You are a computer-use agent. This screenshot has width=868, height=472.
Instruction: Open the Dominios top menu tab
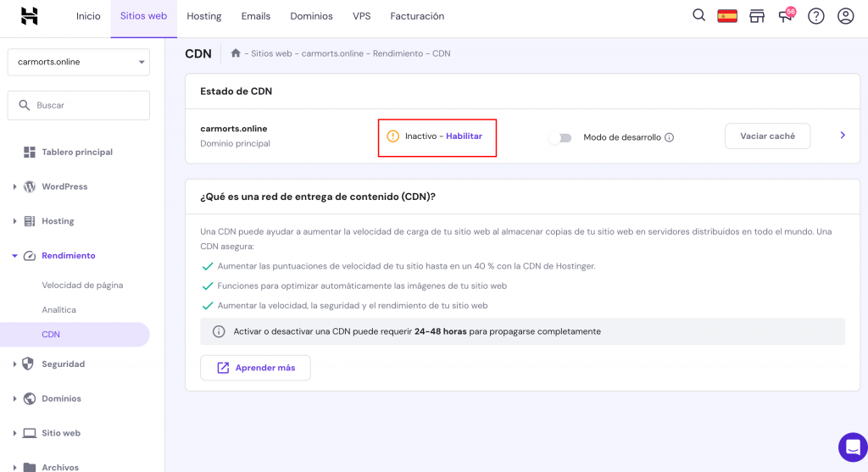[311, 16]
